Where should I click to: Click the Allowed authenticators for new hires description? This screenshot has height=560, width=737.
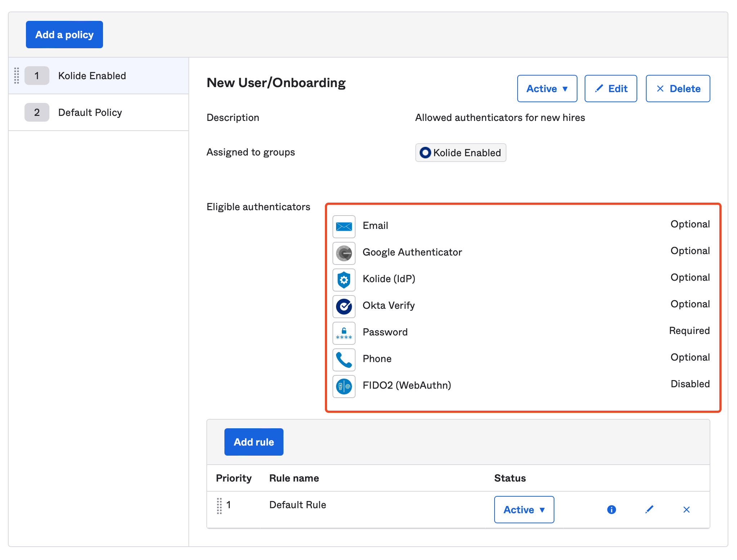coord(500,118)
